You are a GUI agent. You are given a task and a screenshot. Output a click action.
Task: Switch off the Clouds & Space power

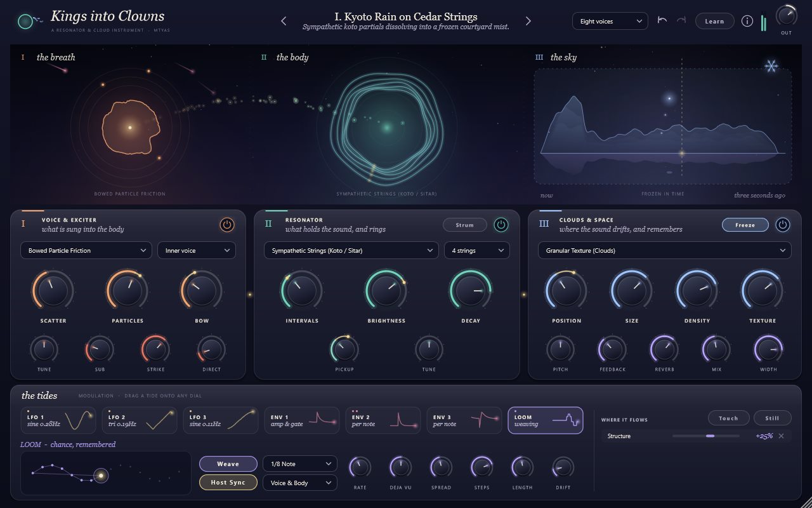tap(783, 225)
